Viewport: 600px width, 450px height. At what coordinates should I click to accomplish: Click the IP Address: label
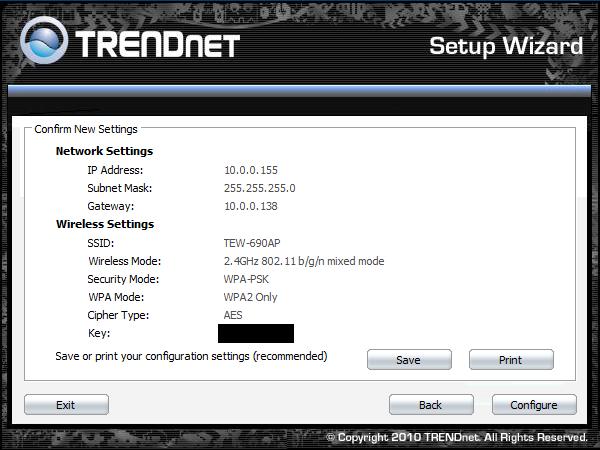[115, 170]
